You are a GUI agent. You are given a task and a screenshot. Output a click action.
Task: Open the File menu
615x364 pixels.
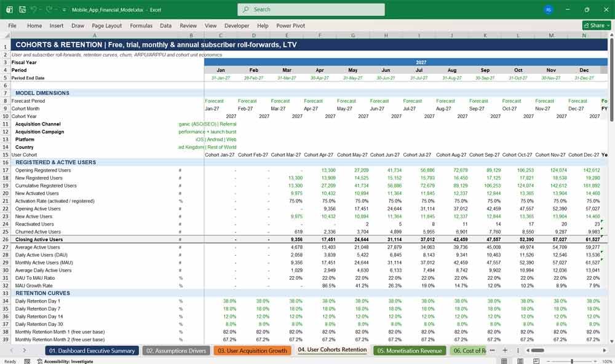12,25
